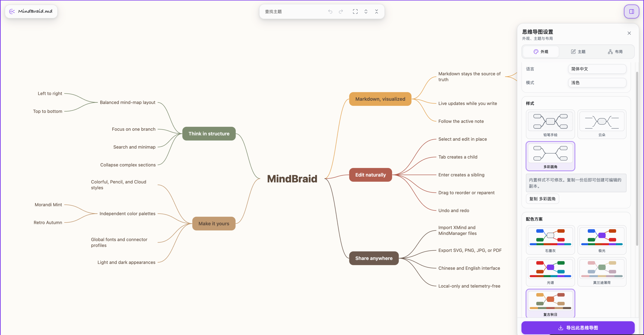The image size is (644, 335).
Task: Choose the 莫兰迪薄荷 color palette
Action: pyautogui.click(x=602, y=272)
